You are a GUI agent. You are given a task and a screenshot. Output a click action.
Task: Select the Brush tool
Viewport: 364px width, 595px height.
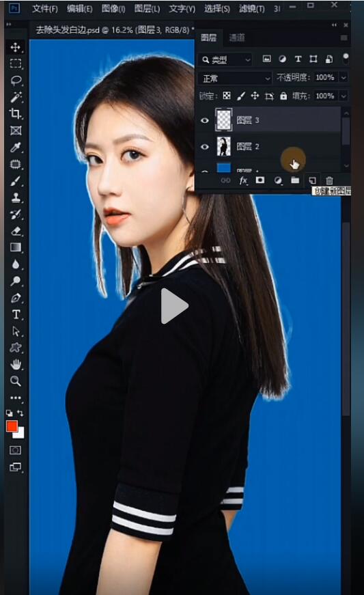(16, 181)
